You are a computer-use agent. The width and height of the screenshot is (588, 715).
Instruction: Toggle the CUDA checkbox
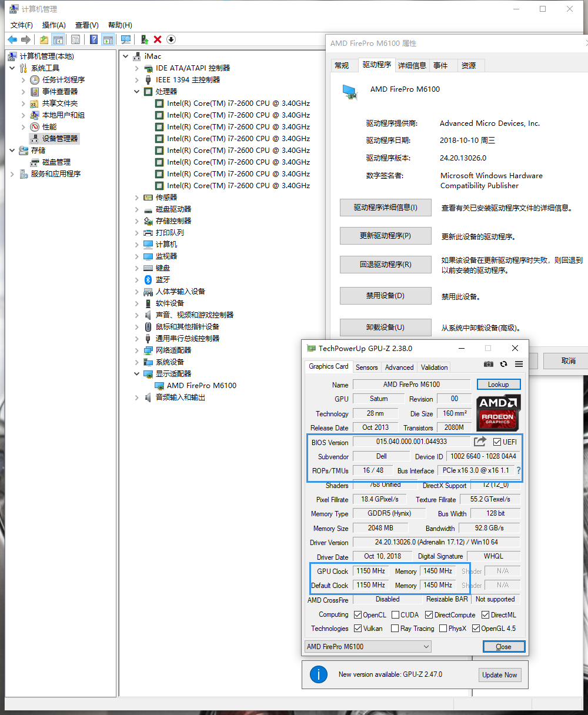(x=395, y=615)
